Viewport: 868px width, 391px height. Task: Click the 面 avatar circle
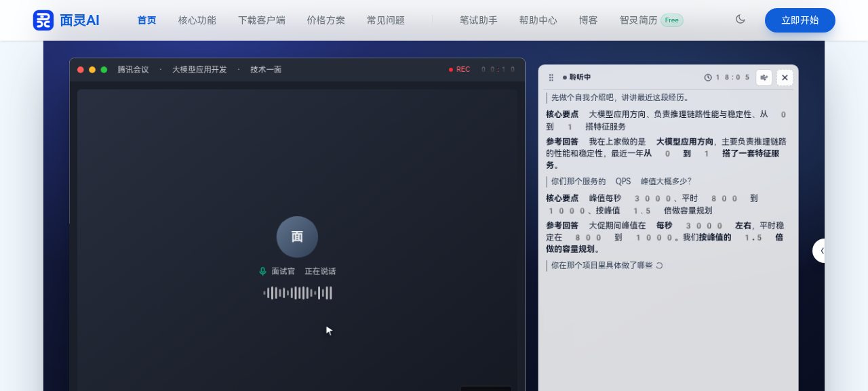297,236
